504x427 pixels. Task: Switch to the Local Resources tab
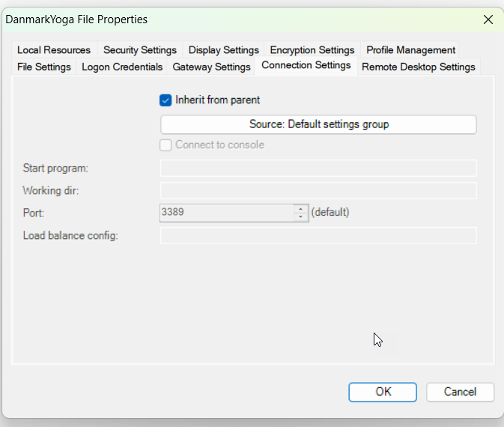[x=54, y=50]
